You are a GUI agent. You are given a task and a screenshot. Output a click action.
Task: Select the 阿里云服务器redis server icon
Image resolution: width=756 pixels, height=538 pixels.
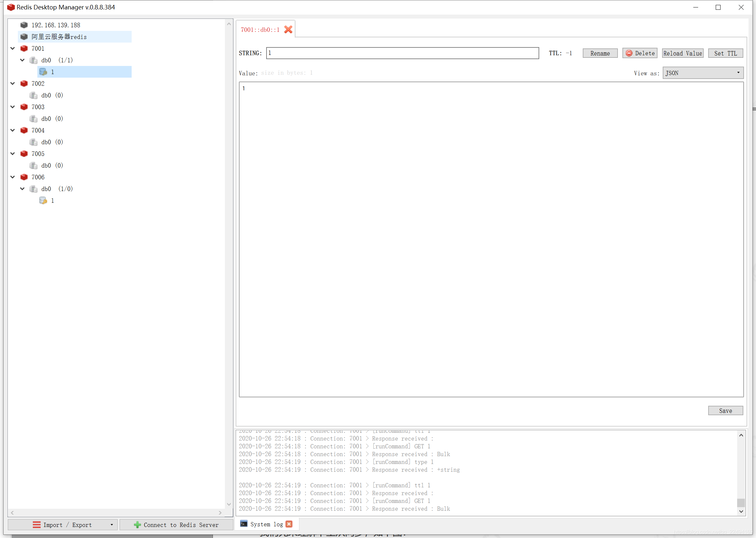(24, 36)
